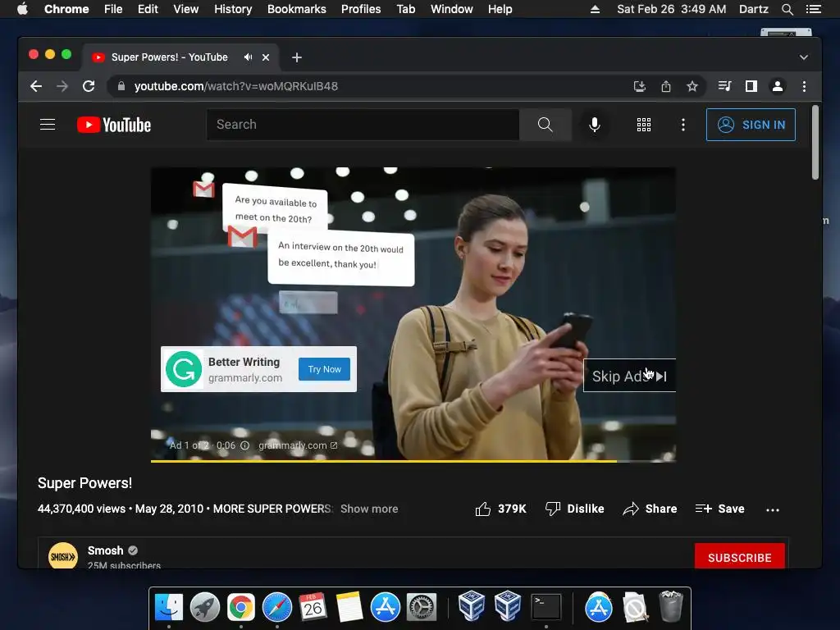
Task: Open Calendar from the Dock
Action: pyautogui.click(x=313, y=608)
